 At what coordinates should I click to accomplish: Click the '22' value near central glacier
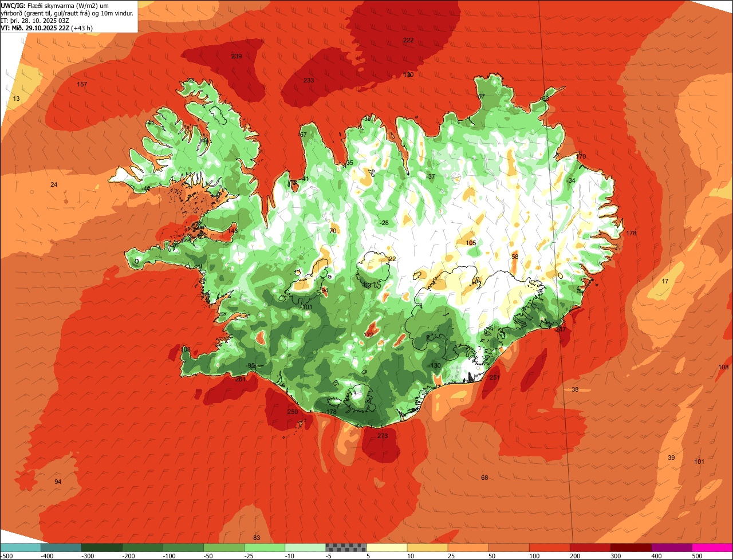(x=392, y=259)
